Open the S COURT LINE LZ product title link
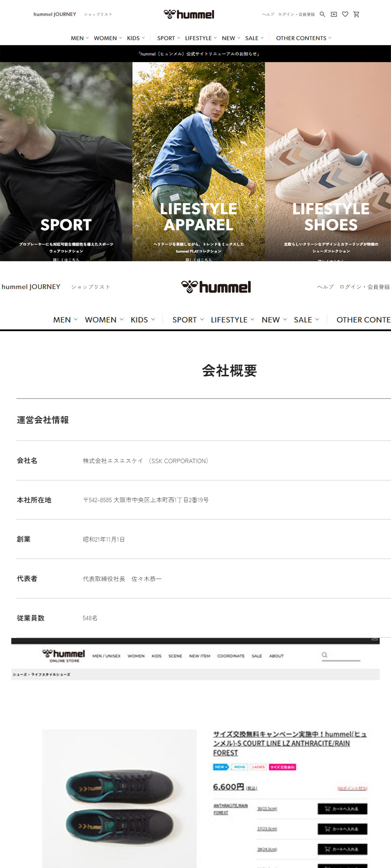 click(290, 743)
